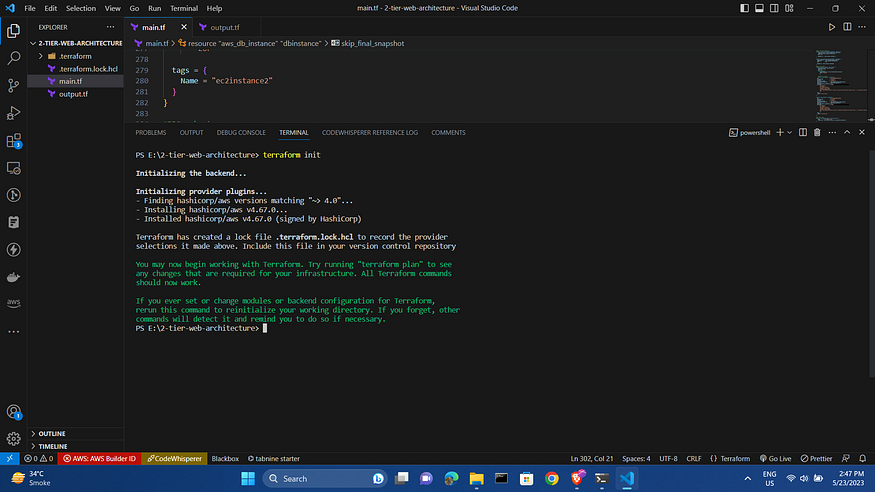Screen dimensions: 875x492
Task: Select .terraform.lock.hcl in the explorer
Action: (76, 69)
